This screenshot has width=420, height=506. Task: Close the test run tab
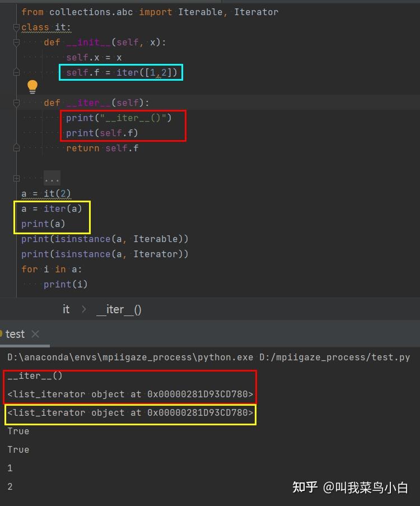point(35,334)
